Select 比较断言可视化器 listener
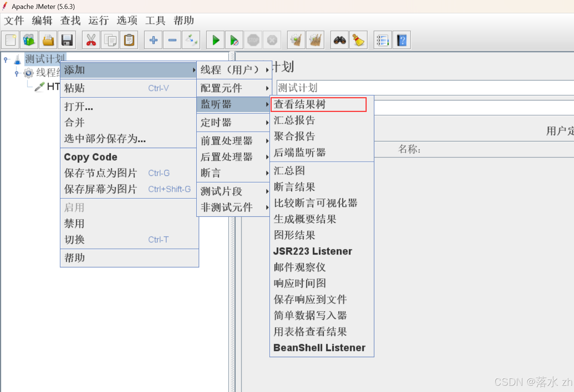This screenshot has width=574, height=392. click(x=322, y=203)
